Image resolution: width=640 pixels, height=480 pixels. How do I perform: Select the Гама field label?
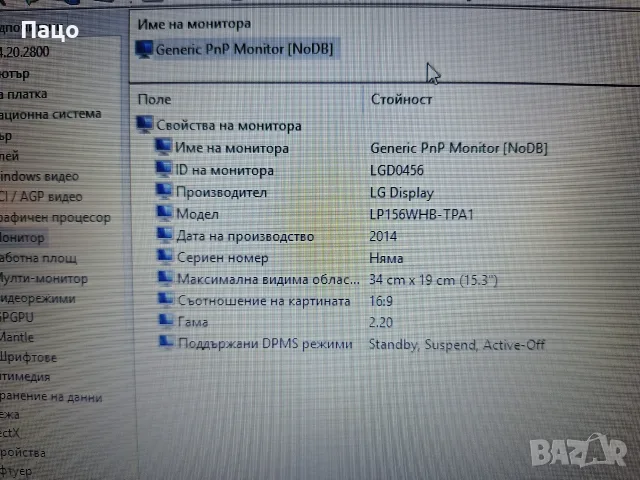[193, 322]
